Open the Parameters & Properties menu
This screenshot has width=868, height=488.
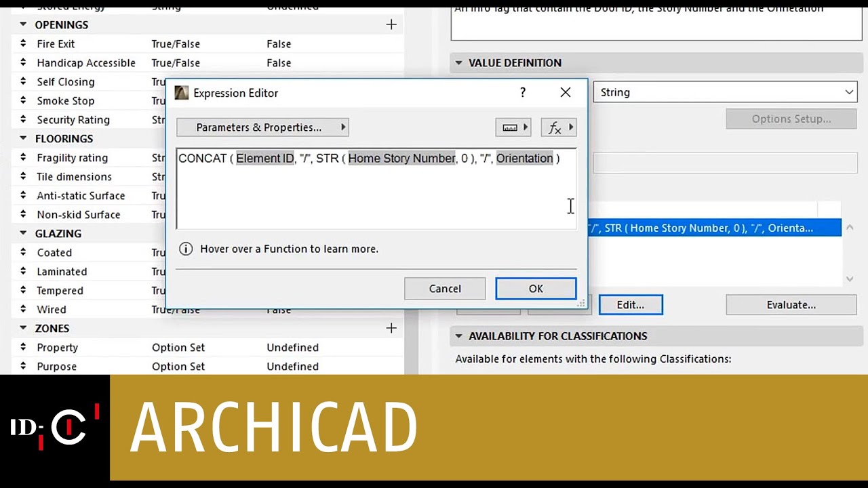[x=262, y=127]
